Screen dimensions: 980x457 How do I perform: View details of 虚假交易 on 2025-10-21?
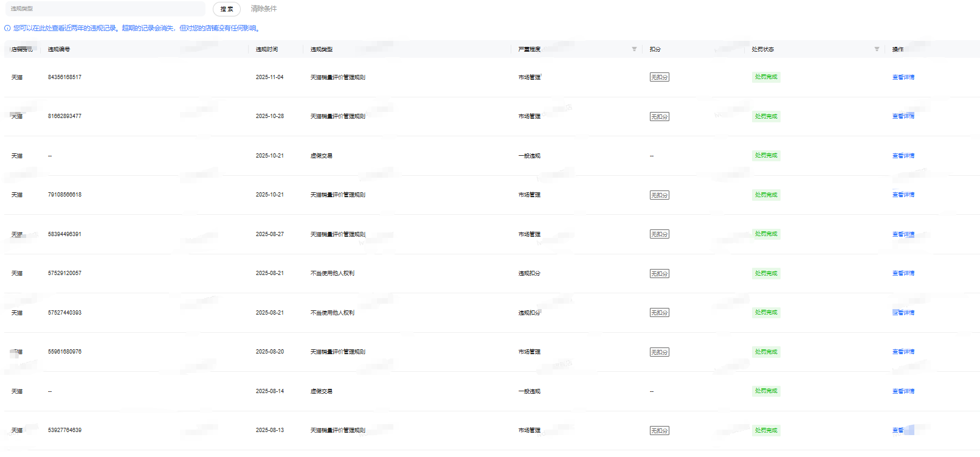tap(903, 156)
